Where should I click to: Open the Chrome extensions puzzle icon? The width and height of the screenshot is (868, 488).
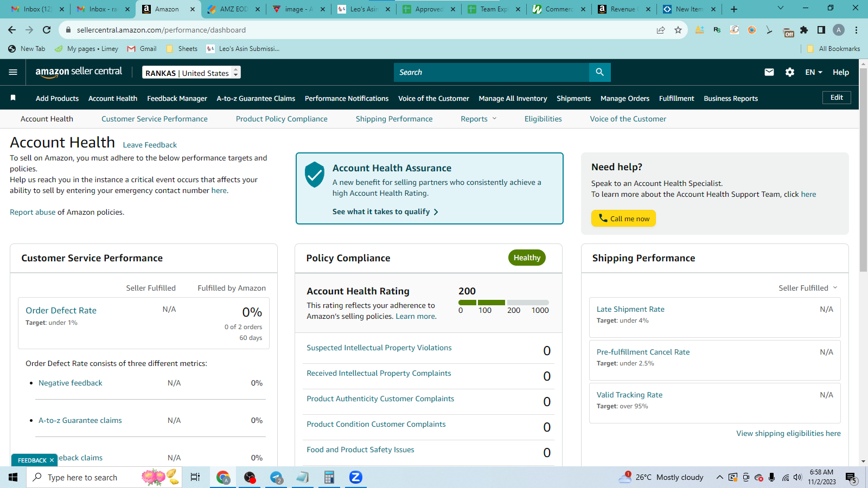coord(804,30)
